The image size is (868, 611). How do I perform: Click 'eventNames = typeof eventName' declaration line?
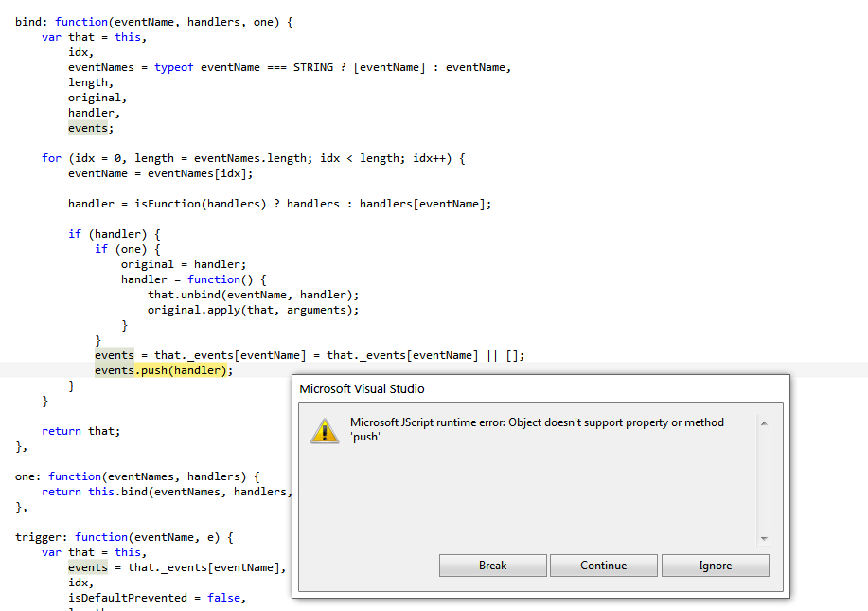[x=290, y=67]
